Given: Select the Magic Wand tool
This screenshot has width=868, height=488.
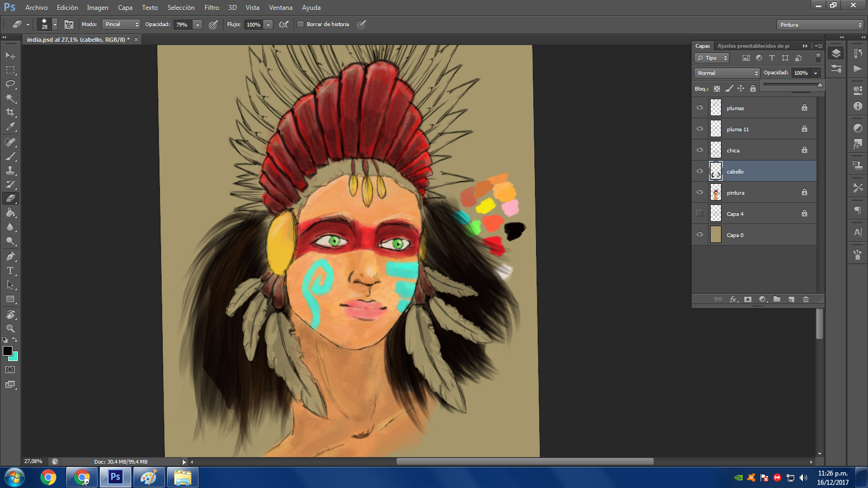Looking at the screenshot, I should point(10,98).
